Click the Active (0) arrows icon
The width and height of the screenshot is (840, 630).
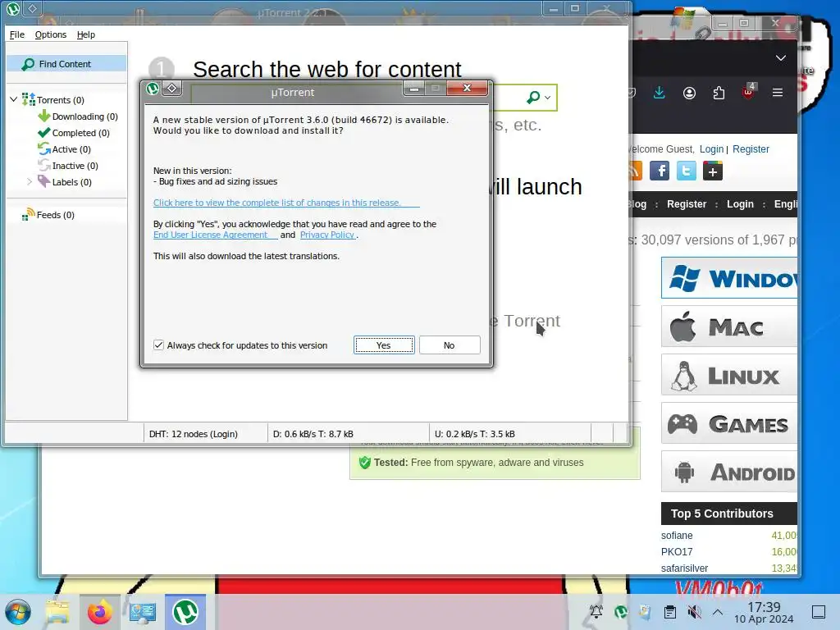coord(44,149)
